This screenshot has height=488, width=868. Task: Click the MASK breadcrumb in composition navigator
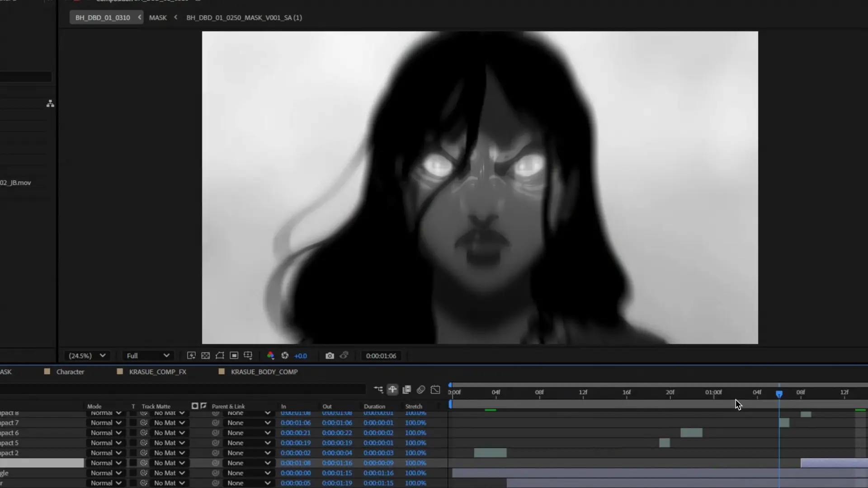(158, 18)
